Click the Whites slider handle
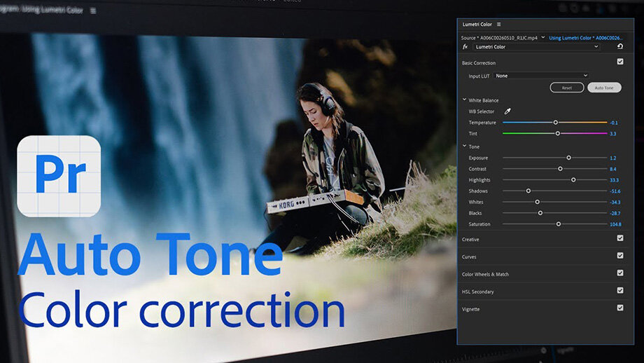644x363 pixels. (537, 202)
